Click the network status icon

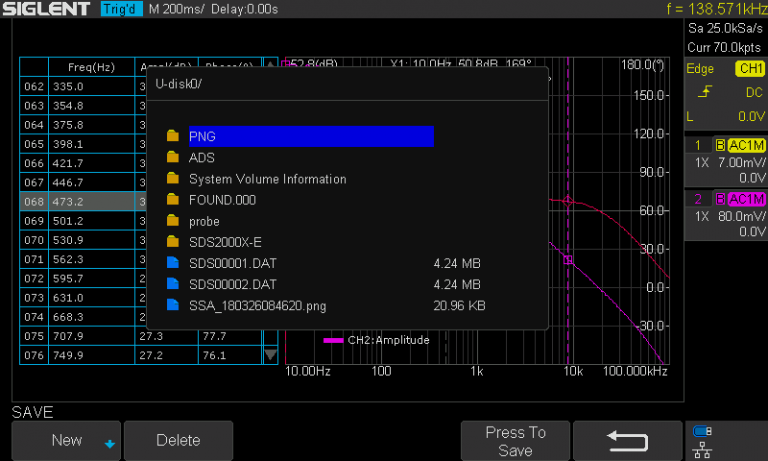tap(700, 441)
